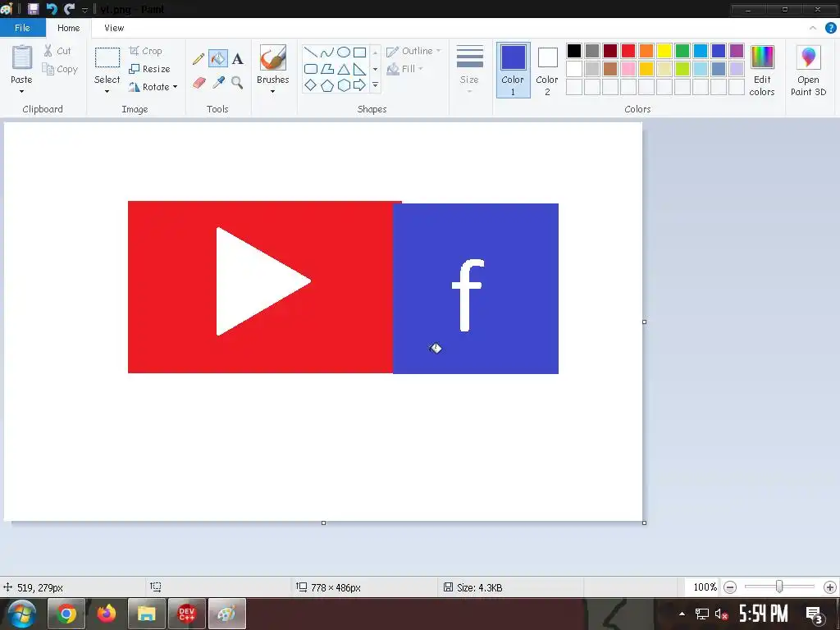The height and width of the screenshot is (630, 840).
Task: Expand the Shapes gallery more arrow
Action: pyautogui.click(x=375, y=85)
